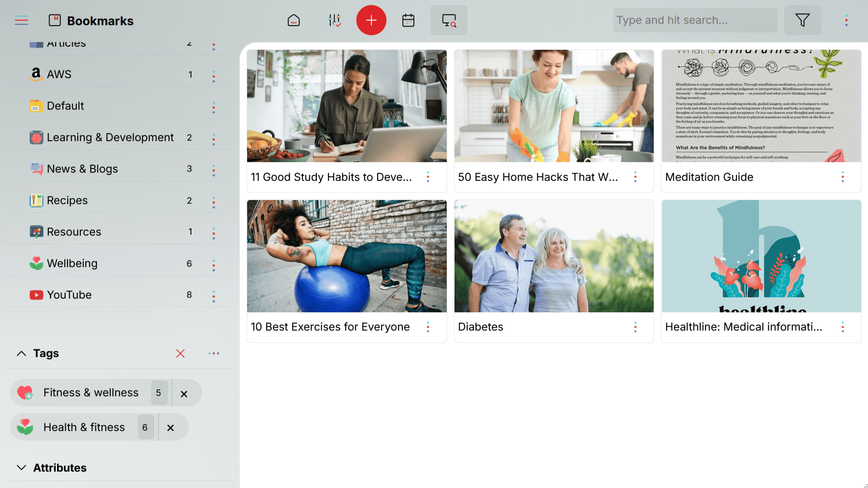Remove the Health & fitness tag filter
The width and height of the screenshot is (868, 488).
coord(171,427)
